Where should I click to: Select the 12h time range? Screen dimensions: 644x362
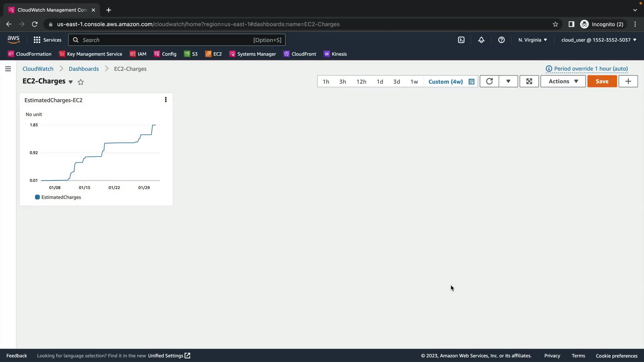point(361,82)
